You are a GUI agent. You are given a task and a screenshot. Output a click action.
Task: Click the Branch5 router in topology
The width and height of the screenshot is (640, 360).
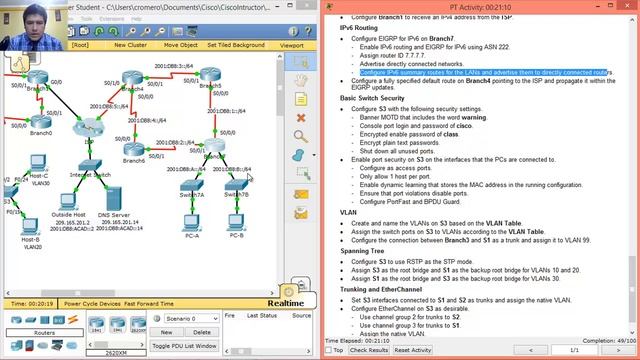pyautogui.click(x=210, y=75)
